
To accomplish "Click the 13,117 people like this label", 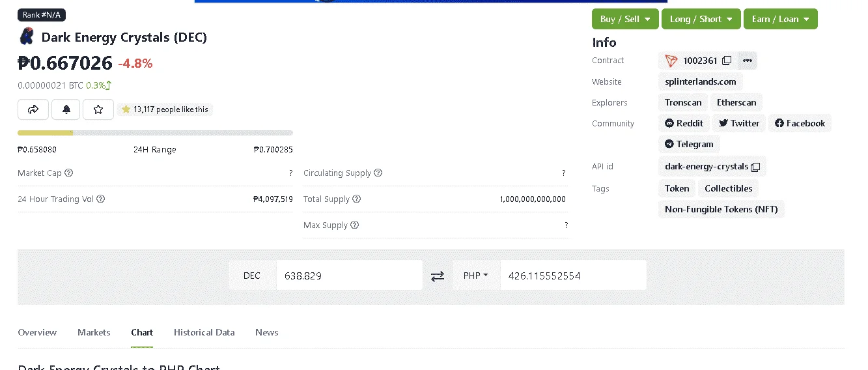I will click(165, 109).
